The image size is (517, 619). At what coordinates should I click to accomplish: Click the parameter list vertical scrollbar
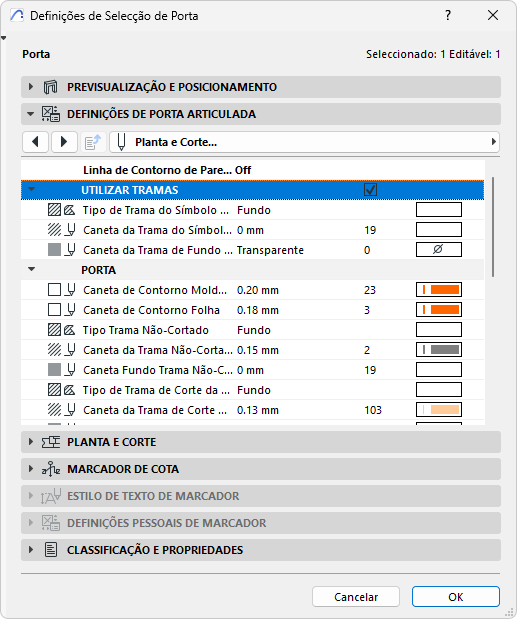coord(493,227)
